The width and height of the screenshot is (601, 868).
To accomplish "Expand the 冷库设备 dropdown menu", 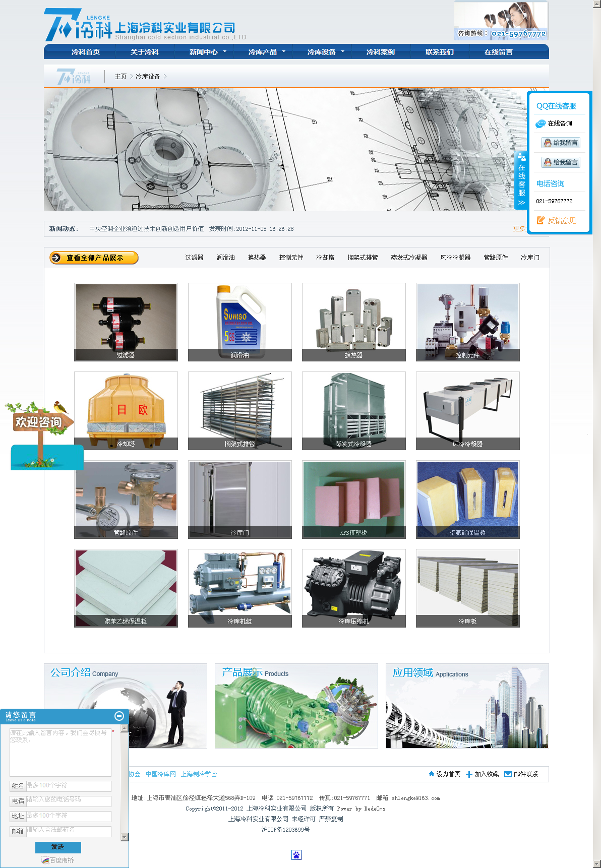I will [x=343, y=51].
